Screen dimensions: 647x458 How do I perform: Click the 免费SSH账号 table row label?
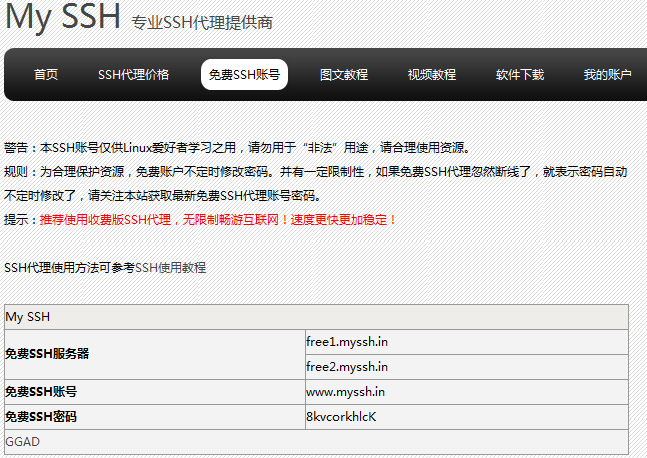[41, 392]
